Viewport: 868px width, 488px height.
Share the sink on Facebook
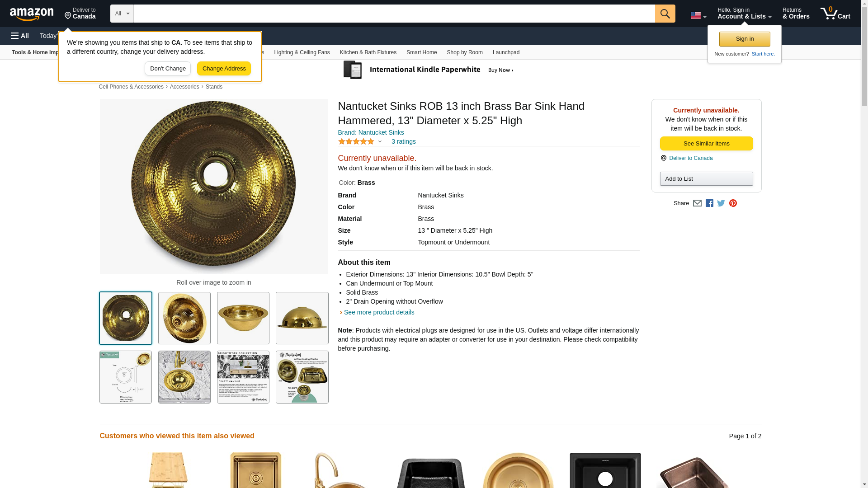709,203
